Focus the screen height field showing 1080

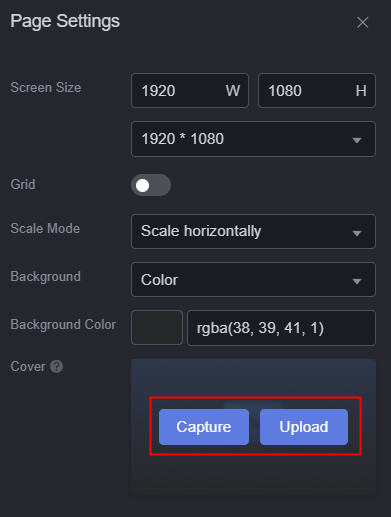(x=317, y=91)
